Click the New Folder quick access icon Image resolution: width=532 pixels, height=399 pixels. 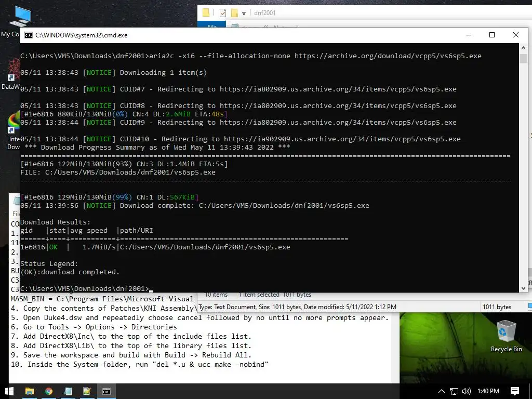[x=234, y=13]
